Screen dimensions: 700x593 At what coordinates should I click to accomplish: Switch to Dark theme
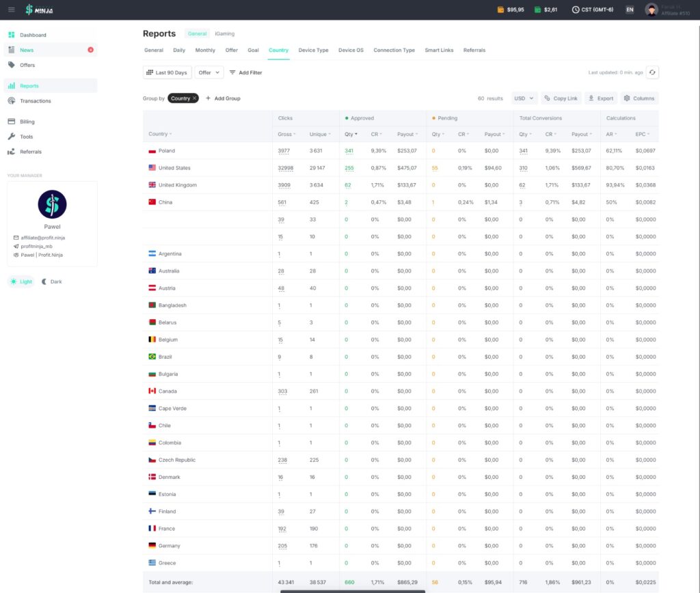click(x=51, y=281)
